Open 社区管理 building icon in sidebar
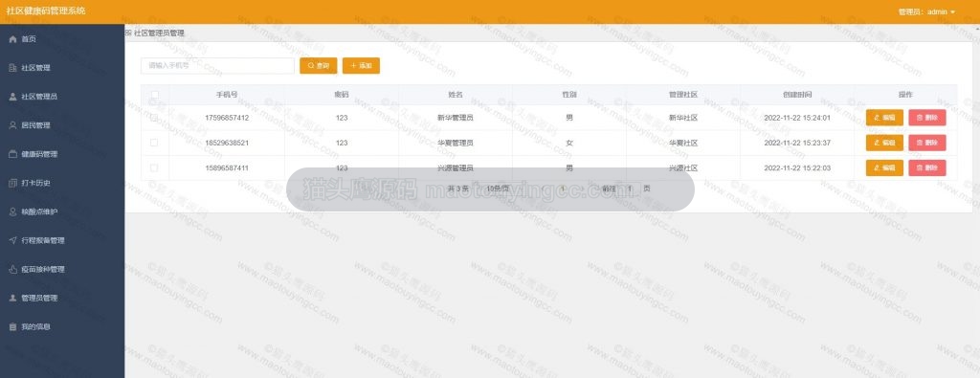Viewport: 980px width, 378px height. (12, 68)
